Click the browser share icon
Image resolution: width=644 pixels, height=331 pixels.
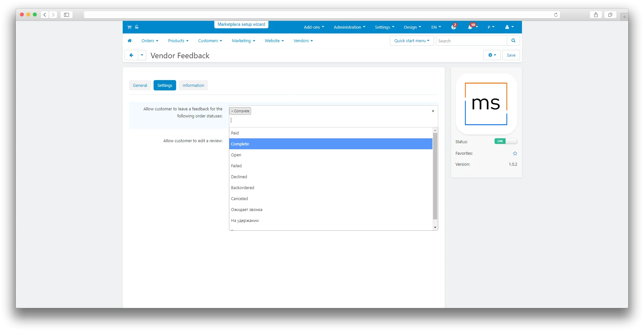click(596, 15)
